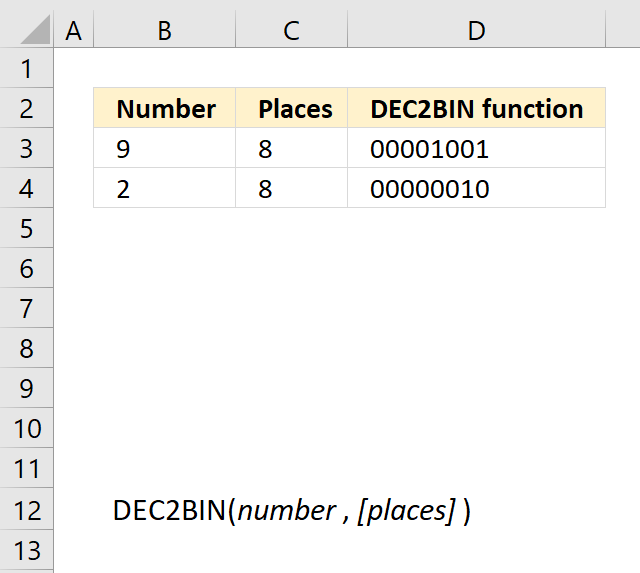The image size is (640, 573).
Task: Click the result cell 00001001
Action: pos(476,148)
